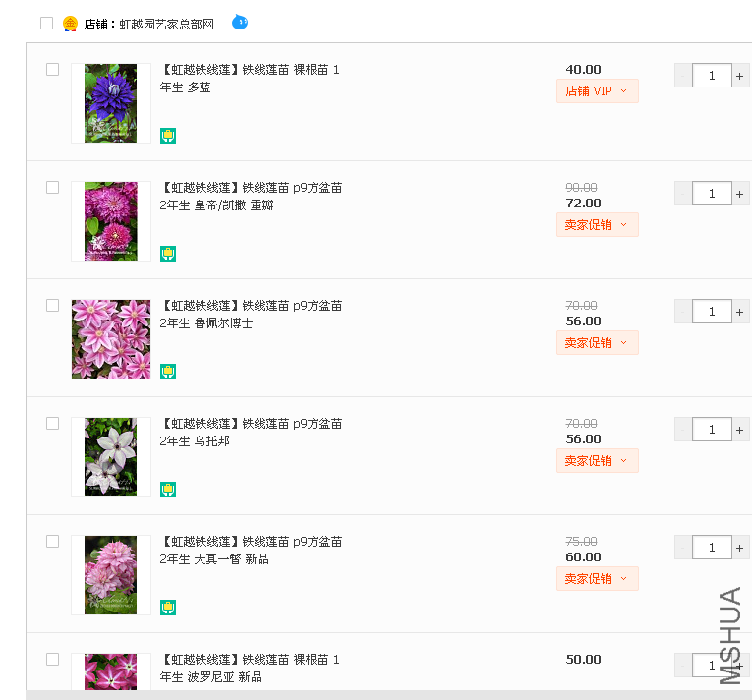Open 卖家促销 dropdown for 天真一瞥 item
The width and height of the screenshot is (752, 700).
point(597,579)
